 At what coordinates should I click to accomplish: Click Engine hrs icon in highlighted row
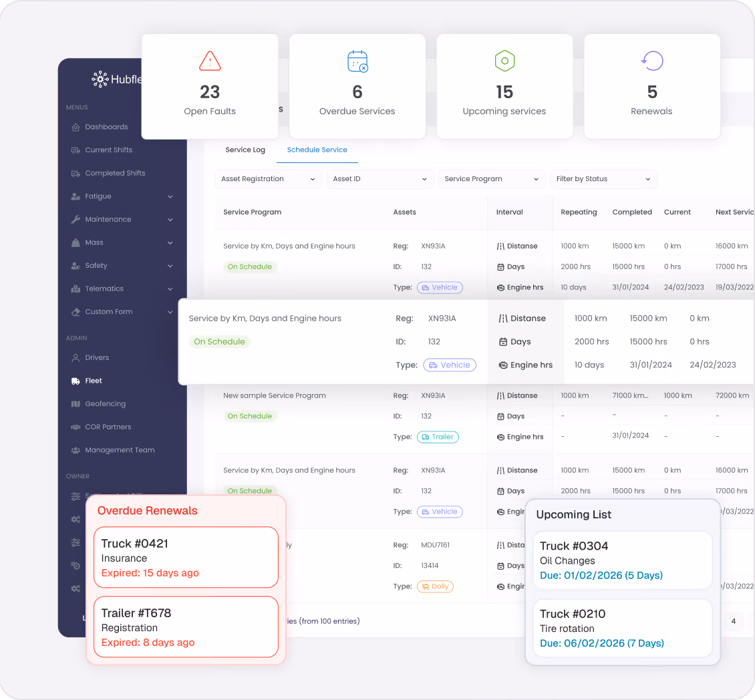point(502,365)
